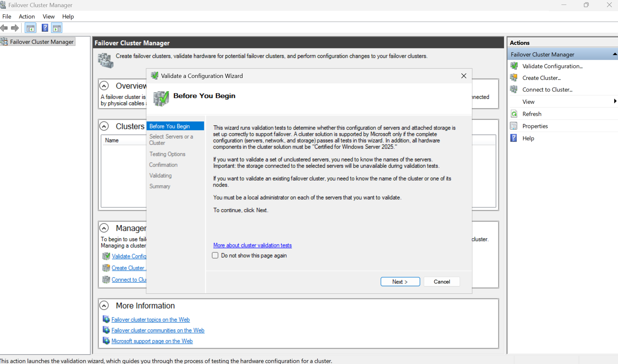
Task: Click the 'Connect to Clu' link in Management
Action: click(x=129, y=280)
